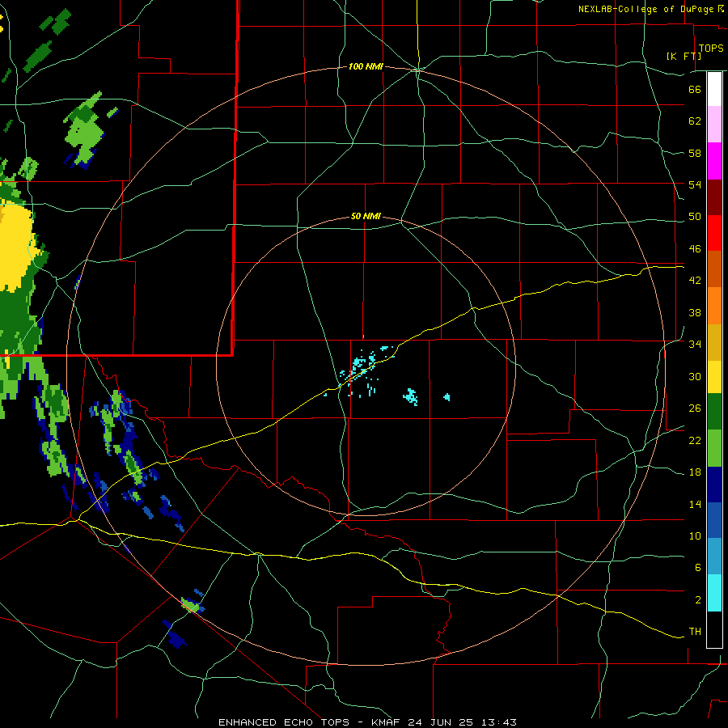Click the TH threshold legend label
728x728 pixels.
[695, 632]
